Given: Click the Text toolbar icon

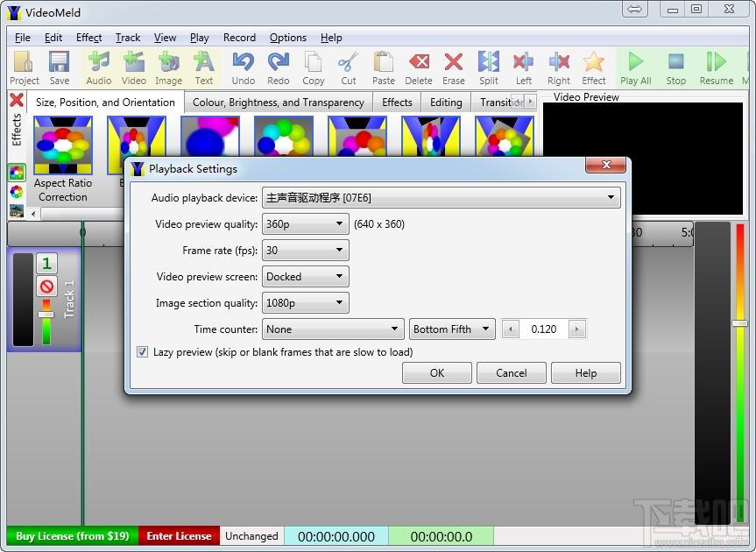Looking at the screenshot, I should coord(203,67).
